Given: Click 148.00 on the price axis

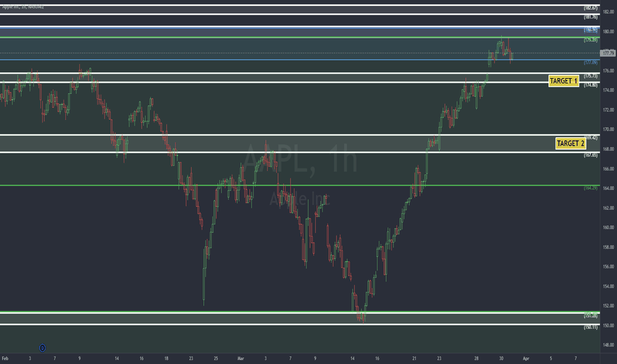Looking at the screenshot, I should click(608, 345).
